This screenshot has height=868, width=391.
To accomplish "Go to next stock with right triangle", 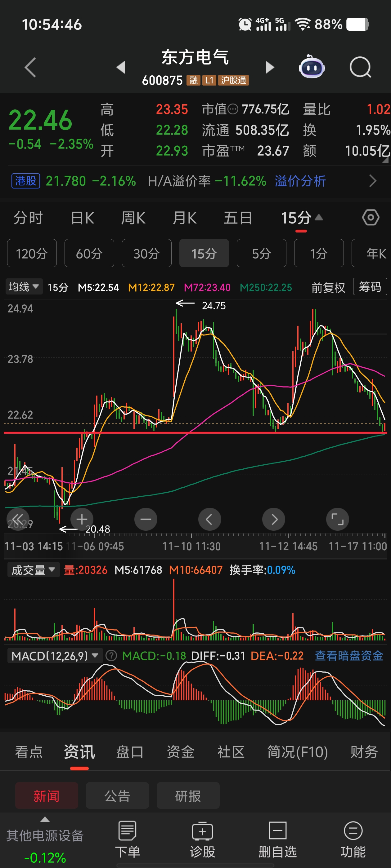I will (270, 67).
